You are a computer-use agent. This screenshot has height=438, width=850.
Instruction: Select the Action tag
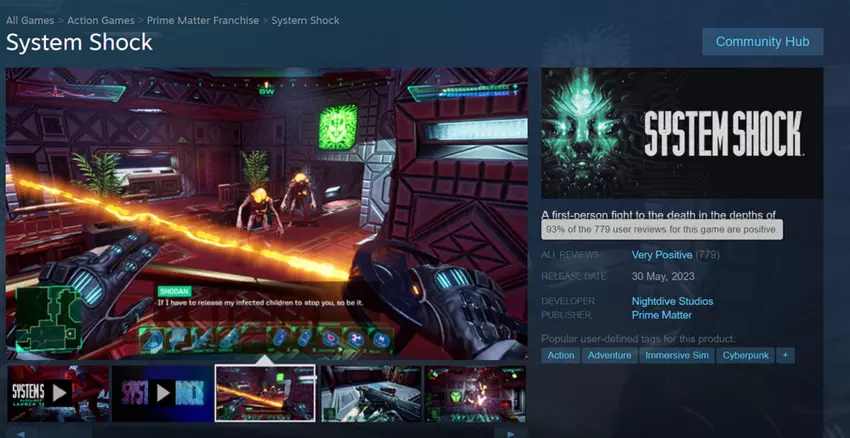tap(561, 355)
